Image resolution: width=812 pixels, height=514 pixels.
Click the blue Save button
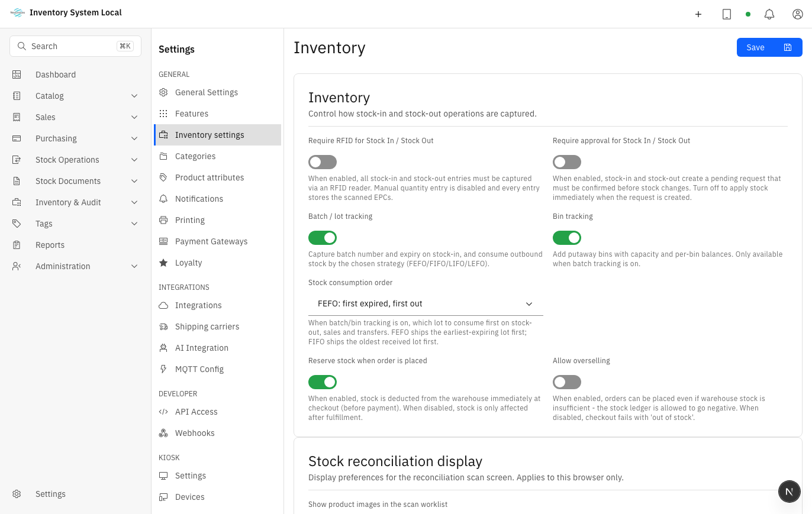click(769, 47)
